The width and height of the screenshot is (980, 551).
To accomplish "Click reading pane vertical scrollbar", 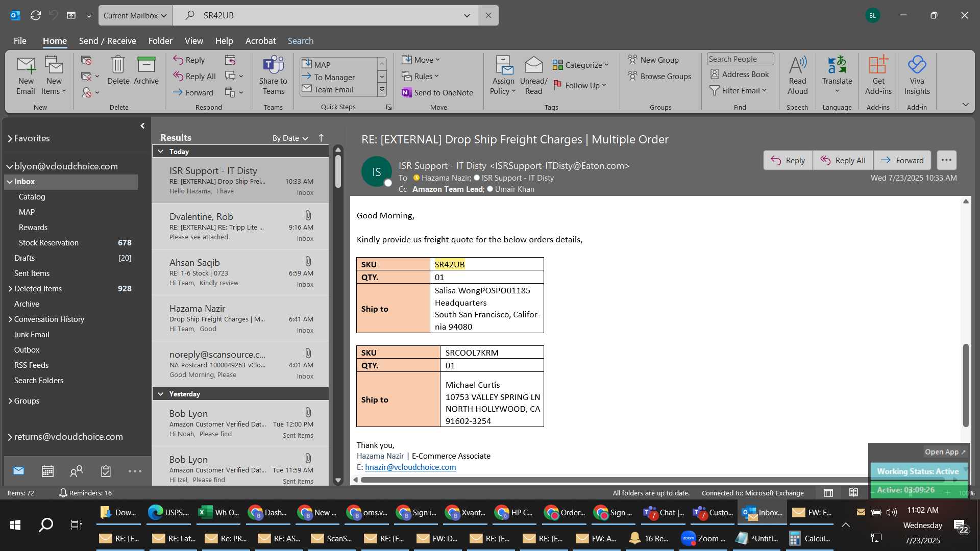I will tap(965, 385).
